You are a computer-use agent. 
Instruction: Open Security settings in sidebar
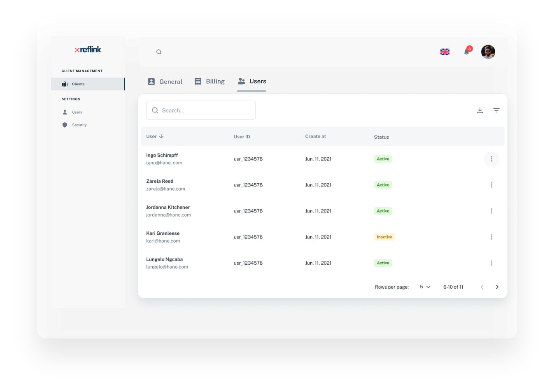(74, 125)
